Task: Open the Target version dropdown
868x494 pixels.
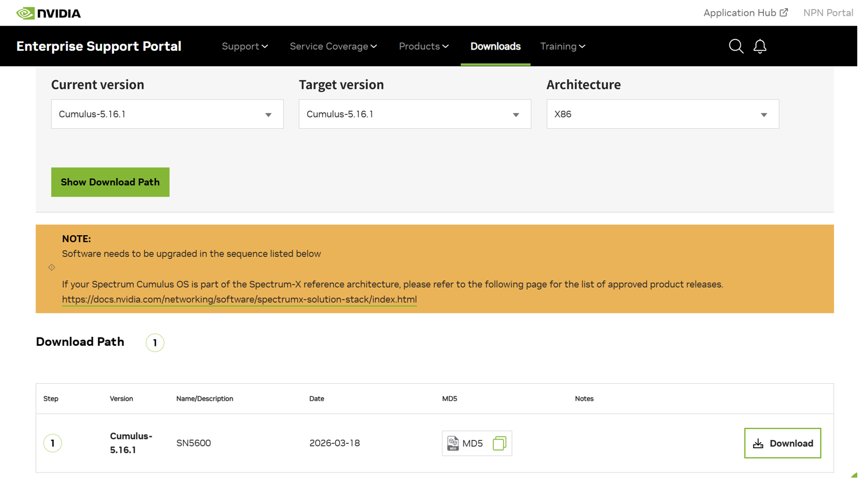Action: tap(415, 114)
